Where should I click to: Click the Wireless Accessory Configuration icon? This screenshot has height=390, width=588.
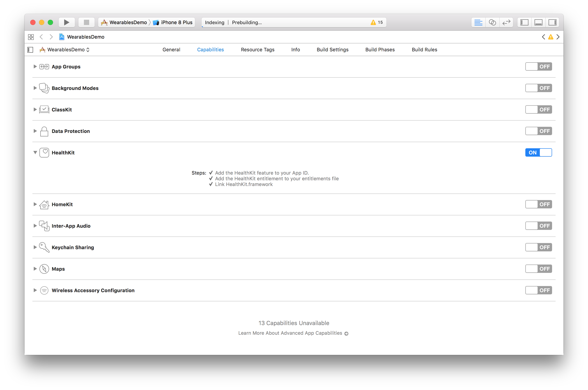click(x=44, y=290)
